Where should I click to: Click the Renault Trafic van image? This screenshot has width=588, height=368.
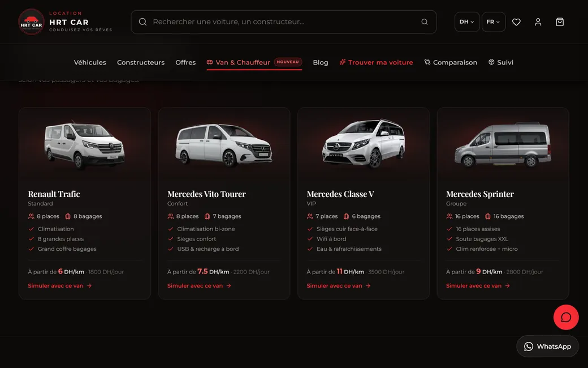pos(85,144)
